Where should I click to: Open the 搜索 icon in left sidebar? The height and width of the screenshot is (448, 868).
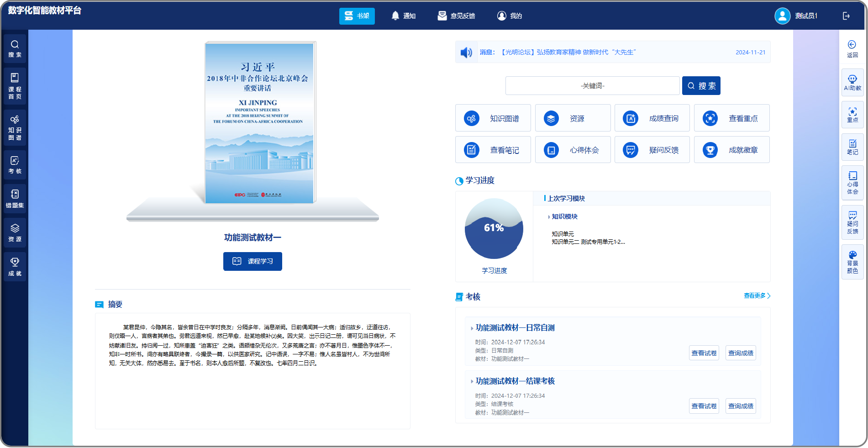point(15,48)
